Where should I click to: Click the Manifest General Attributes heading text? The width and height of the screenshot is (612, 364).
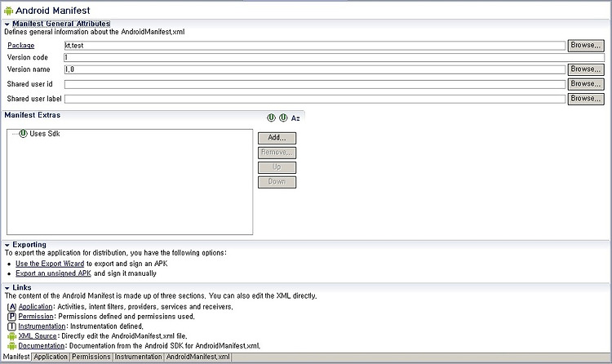click(x=61, y=24)
